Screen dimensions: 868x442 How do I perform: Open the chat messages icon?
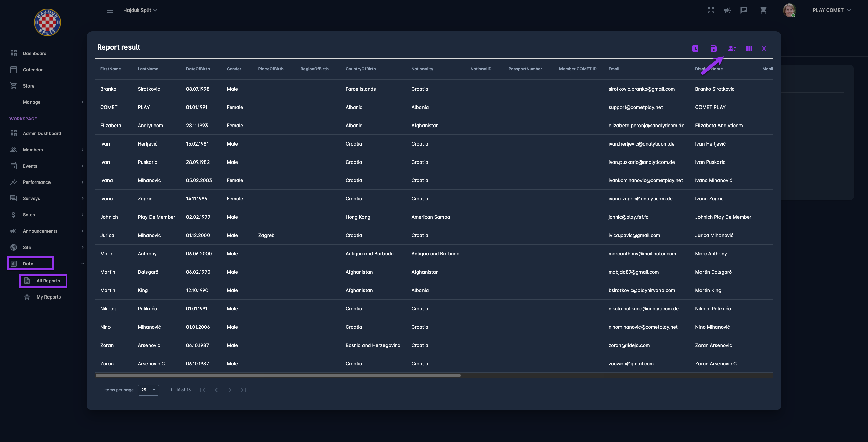(744, 10)
